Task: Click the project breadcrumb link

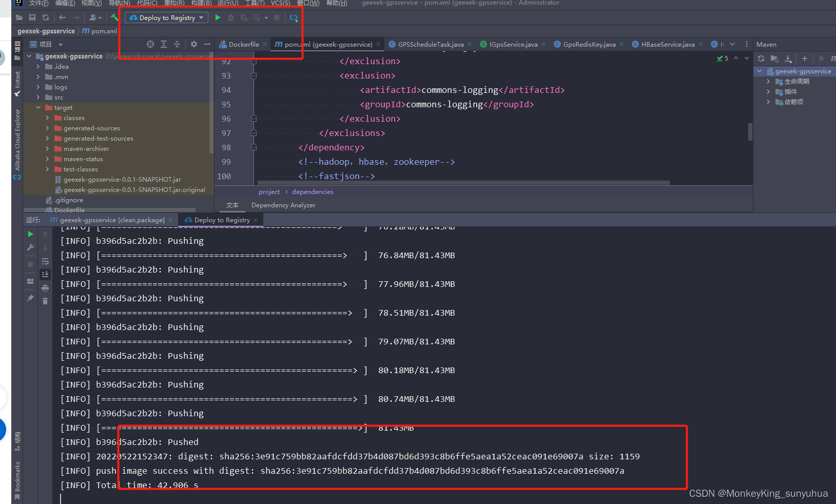Action: point(269,192)
